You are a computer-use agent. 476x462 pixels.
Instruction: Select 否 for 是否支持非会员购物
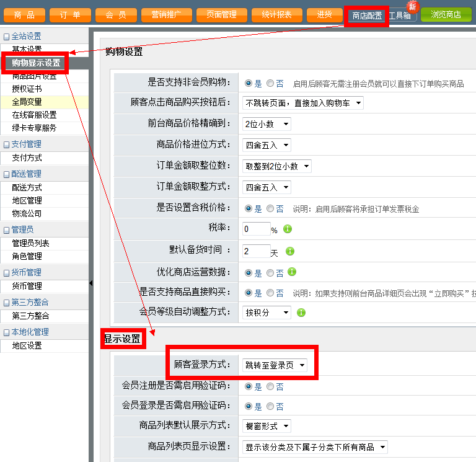click(x=270, y=83)
